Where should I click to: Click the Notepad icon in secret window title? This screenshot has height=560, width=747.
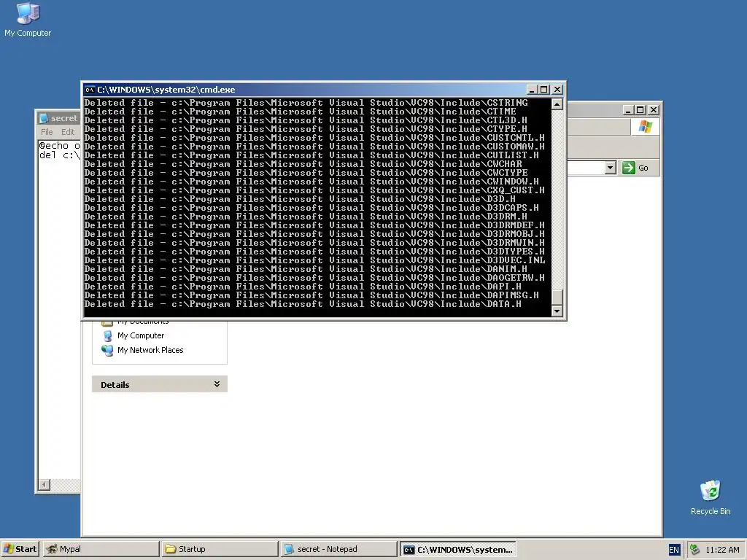coord(44,118)
